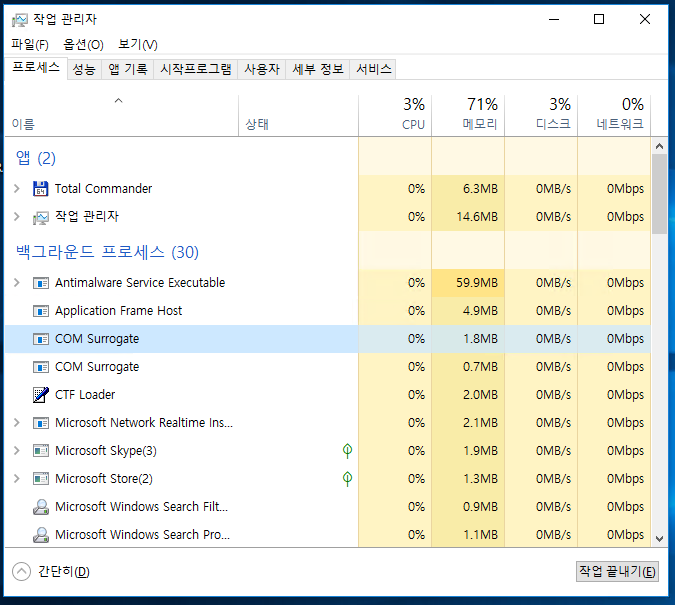This screenshot has height=605, width=675.
Task: Sort by the CPU column header
Action: click(x=395, y=115)
